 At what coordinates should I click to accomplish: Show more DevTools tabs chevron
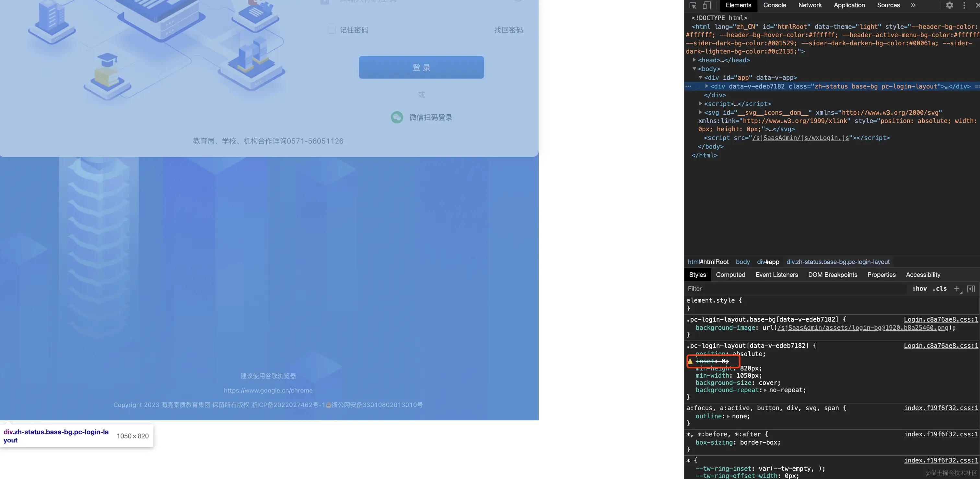click(x=913, y=5)
